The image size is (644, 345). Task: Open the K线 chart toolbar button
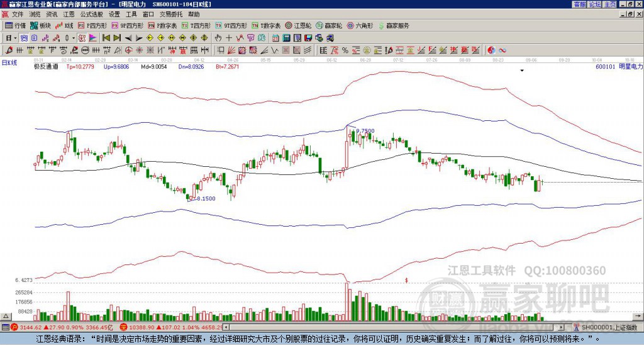64,25
